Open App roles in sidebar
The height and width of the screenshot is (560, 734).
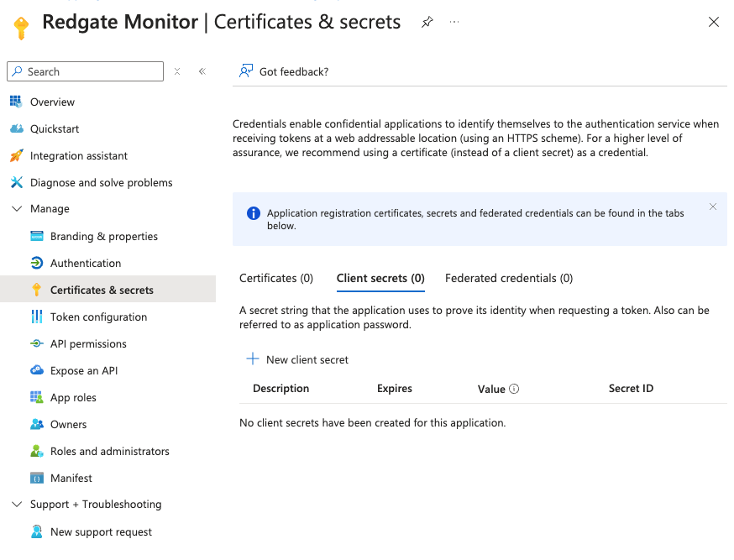73,397
